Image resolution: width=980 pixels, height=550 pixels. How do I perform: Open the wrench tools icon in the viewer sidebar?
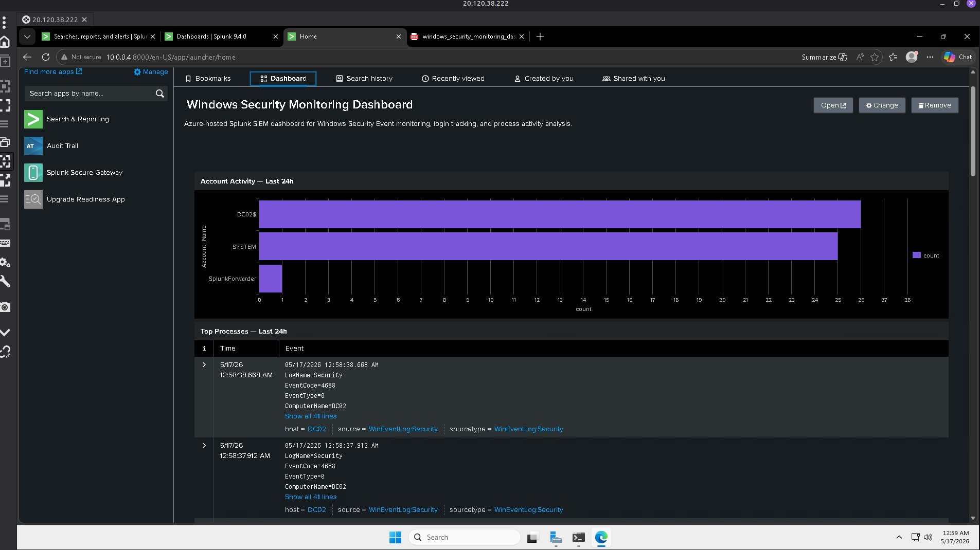click(x=5, y=281)
